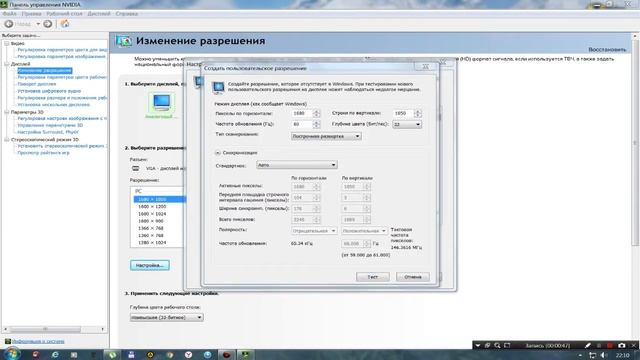
Task: Click the vertical lines input field
Action: pos(403,113)
